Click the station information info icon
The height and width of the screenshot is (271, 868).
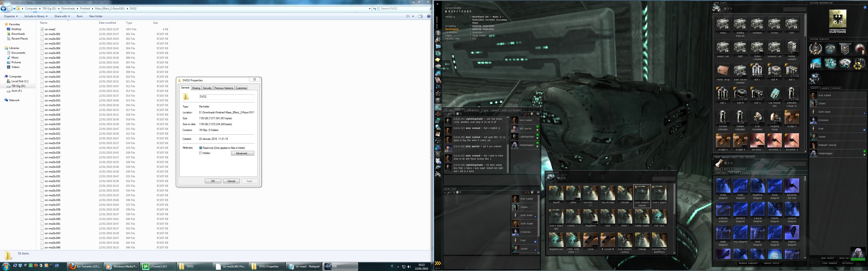point(865,7)
